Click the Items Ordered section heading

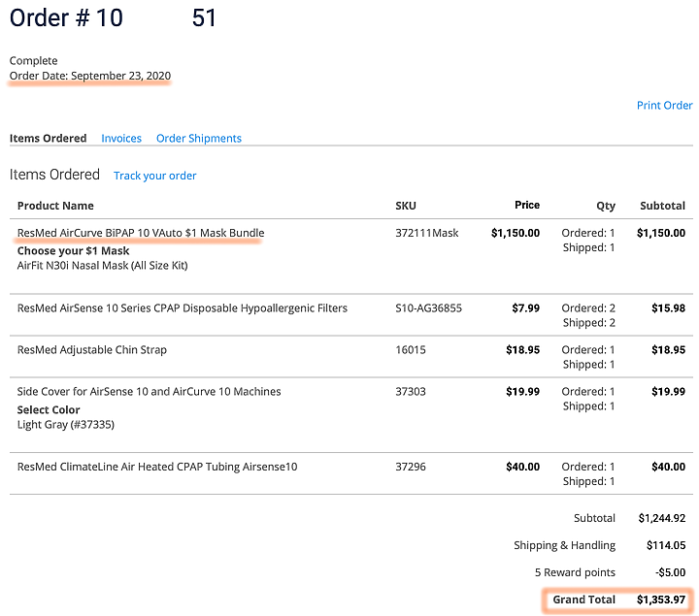54,175
